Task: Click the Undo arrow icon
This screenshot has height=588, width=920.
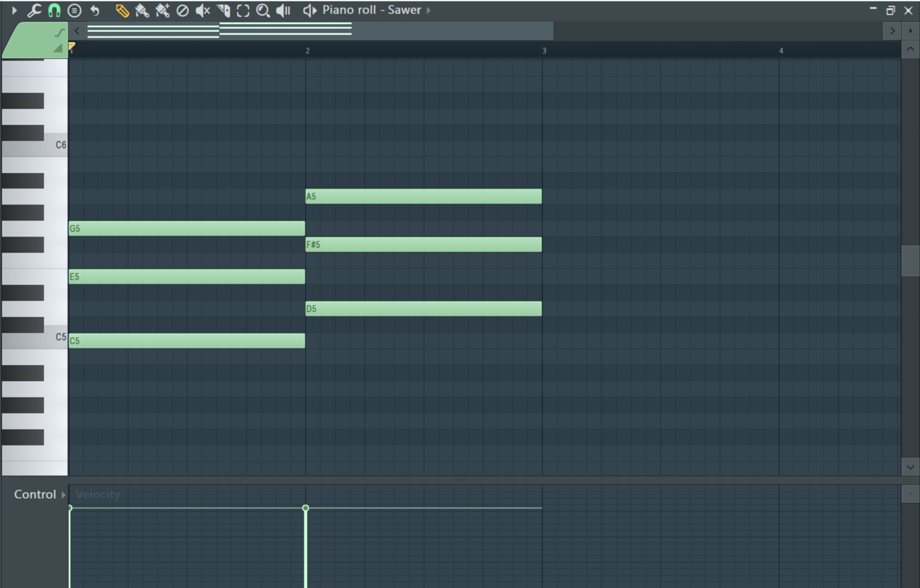Action: click(x=95, y=10)
